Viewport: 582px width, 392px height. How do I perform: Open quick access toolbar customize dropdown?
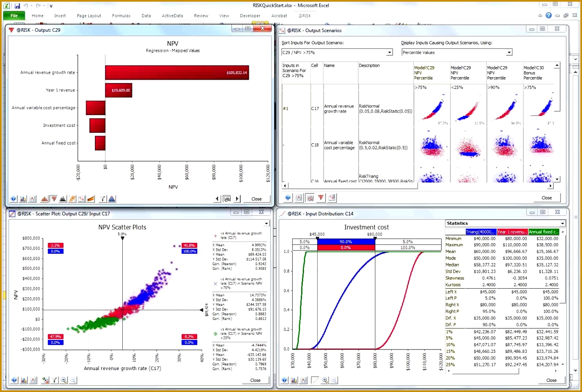tap(51, 6)
